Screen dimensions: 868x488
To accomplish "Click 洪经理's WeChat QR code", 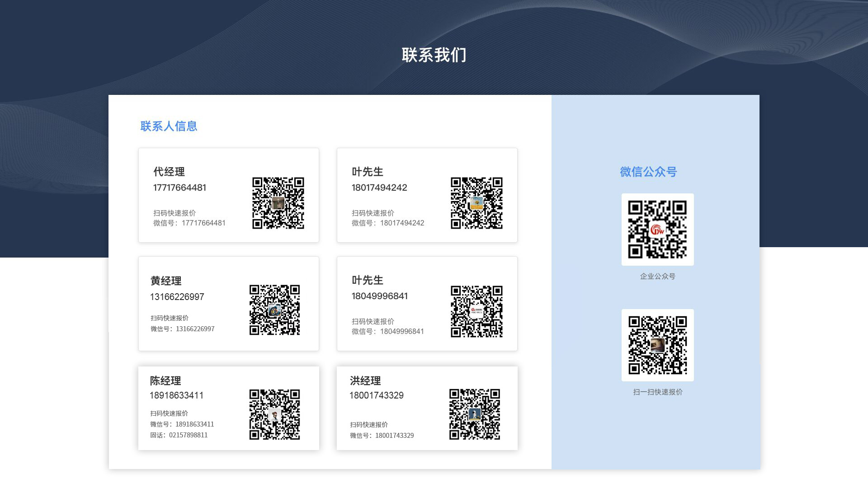I will tap(474, 414).
